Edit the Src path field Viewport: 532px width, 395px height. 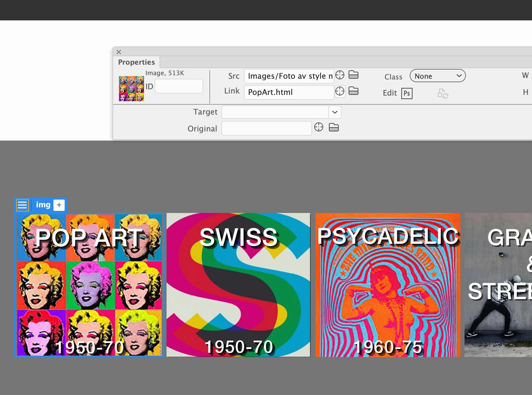(289, 76)
